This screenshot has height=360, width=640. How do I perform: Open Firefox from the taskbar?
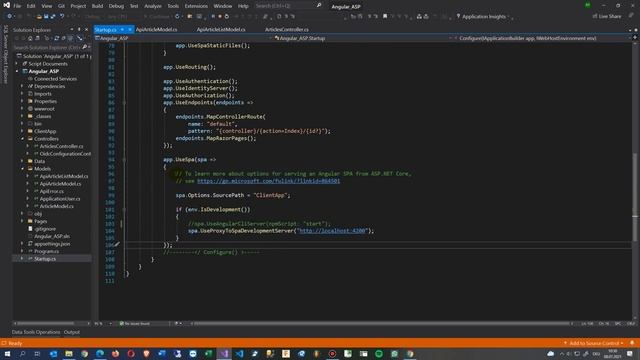click(116, 354)
